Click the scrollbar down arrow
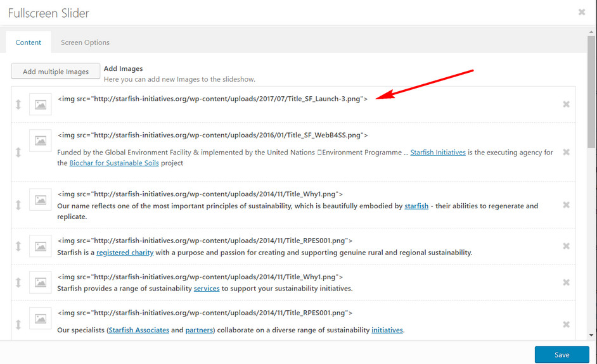The height and width of the screenshot is (364, 597). 591,336
